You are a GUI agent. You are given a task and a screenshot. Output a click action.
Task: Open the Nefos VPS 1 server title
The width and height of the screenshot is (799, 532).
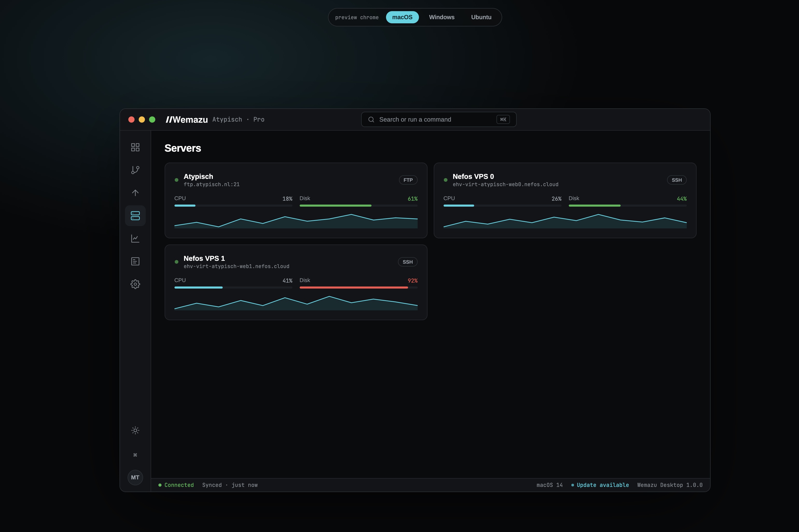[x=204, y=258]
